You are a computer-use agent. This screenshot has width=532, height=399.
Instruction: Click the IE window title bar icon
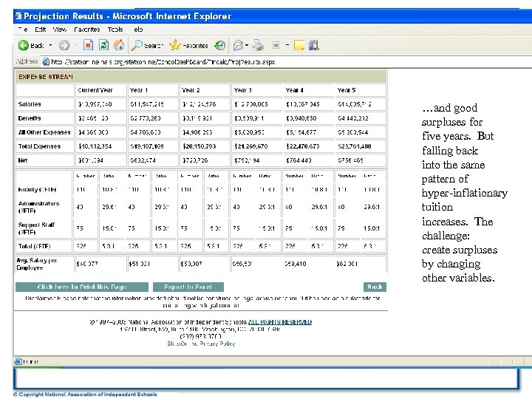[x=18, y=16]
